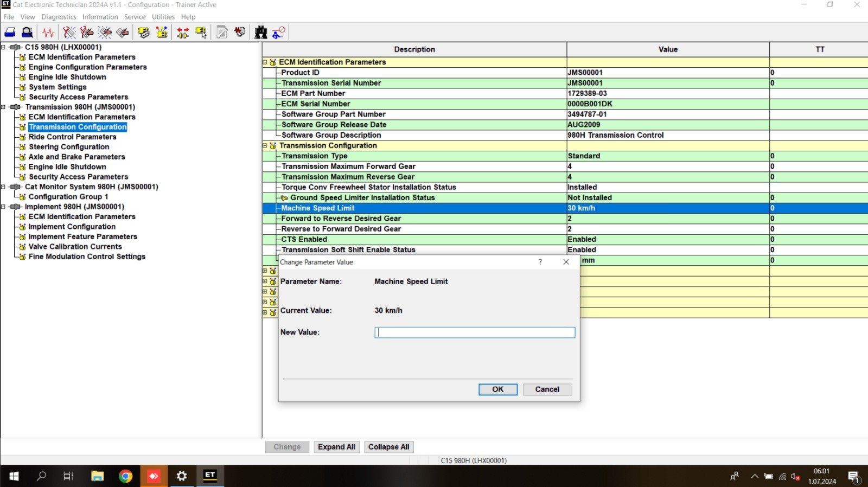Open the View menu
This screenshot has height=487, width=868.
coord(28,17)
